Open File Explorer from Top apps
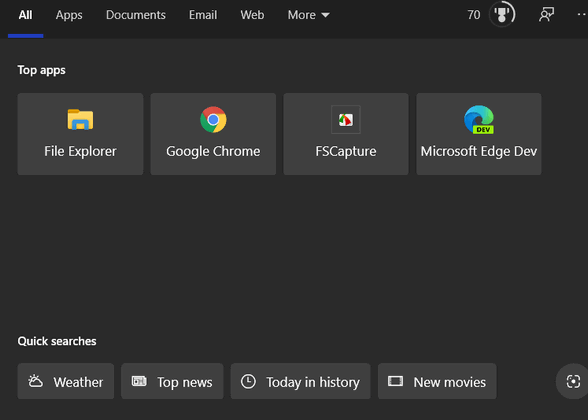The height and width of the screenshot is (420, 588). coord(80,134)
